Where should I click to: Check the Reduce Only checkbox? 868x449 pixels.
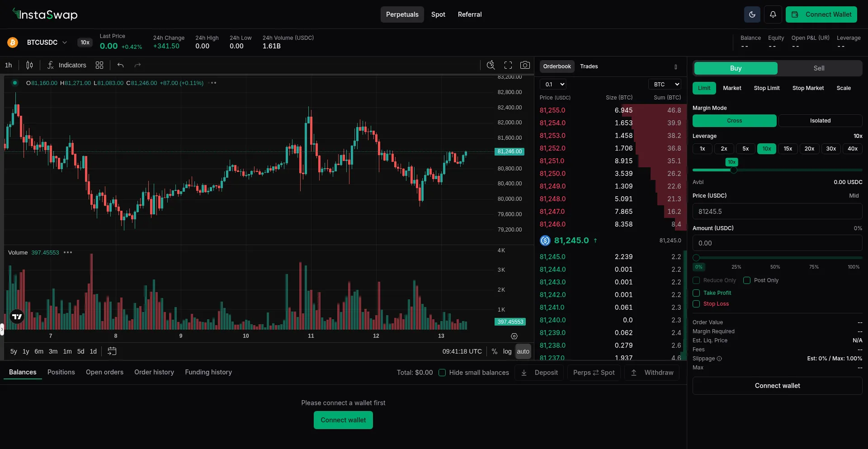(696, 280)
